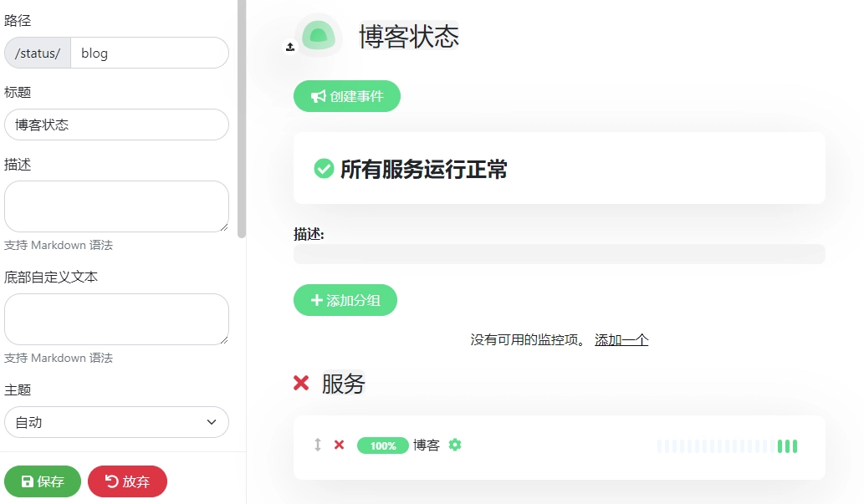Image resolution: width=864 pixels, height=504 pixels.
Task: Click the 创建事件 button
Action: tap(346, 95)
